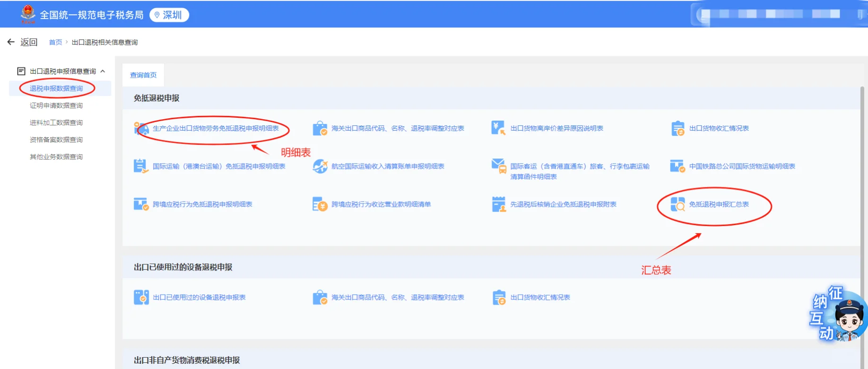Open 海关出口商品代码、名称、退税率调整对应表 link under 出口已使用过的设备退税申报
This screenshot has height=369, width=868.
[398, 298]
